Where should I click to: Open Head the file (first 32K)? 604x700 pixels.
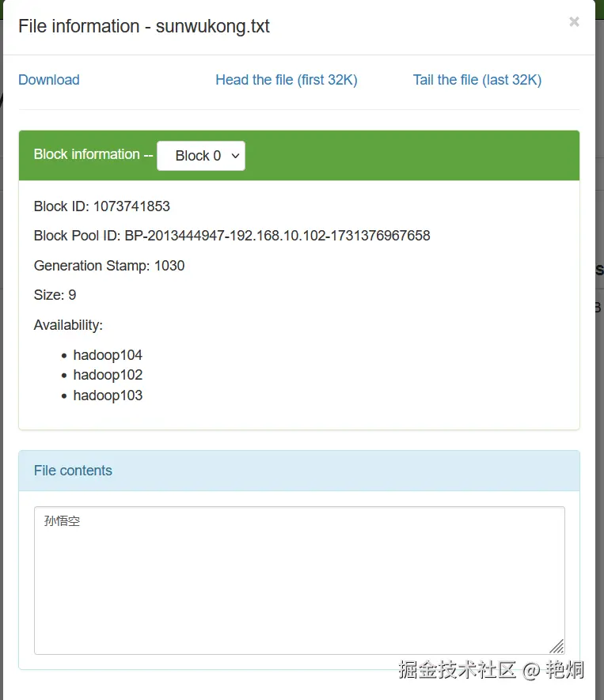click(x=287, y=80)
